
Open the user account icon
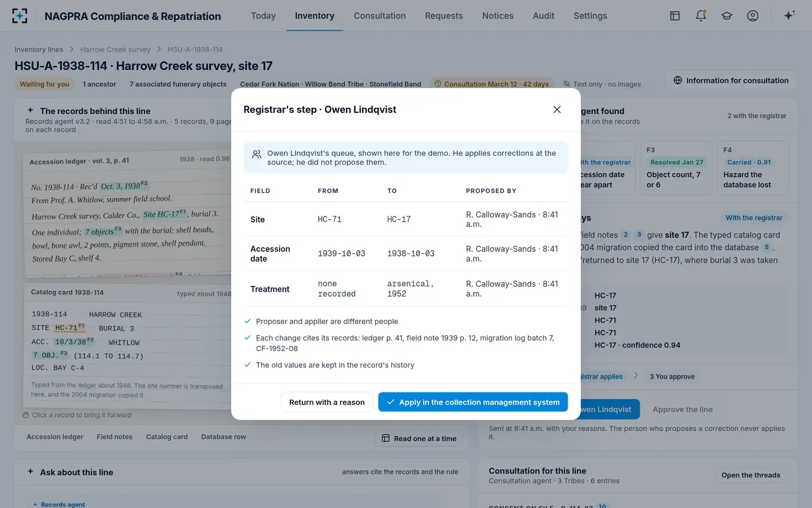753,16
